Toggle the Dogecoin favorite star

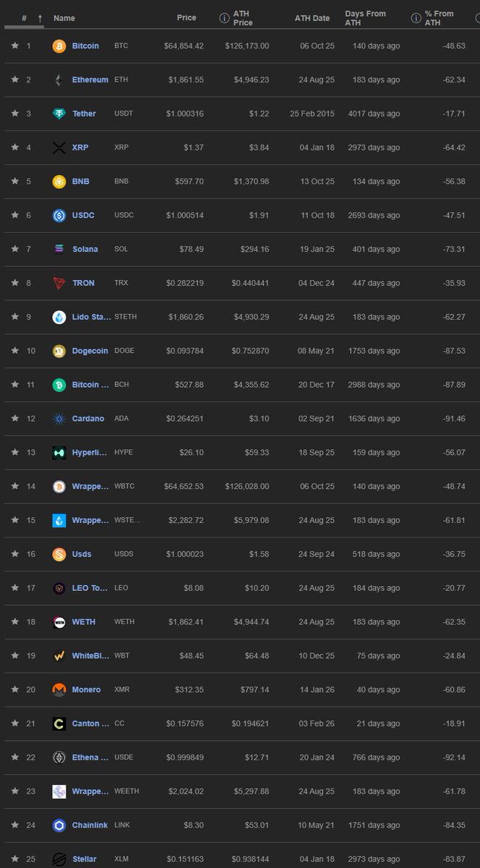[14, 351]
